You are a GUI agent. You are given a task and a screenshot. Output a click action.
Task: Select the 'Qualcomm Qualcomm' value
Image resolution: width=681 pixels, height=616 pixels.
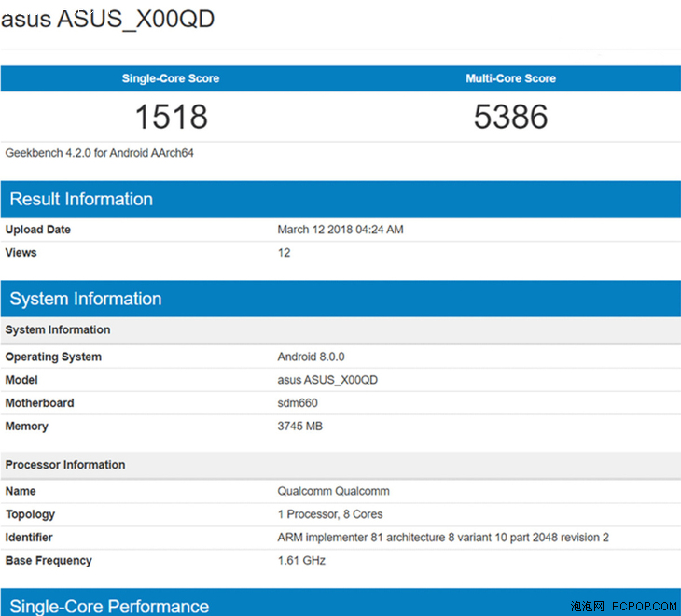point(334,491)
